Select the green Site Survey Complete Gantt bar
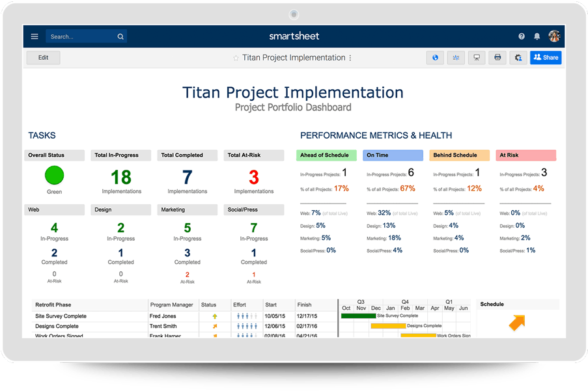 [x=359, y=316]
